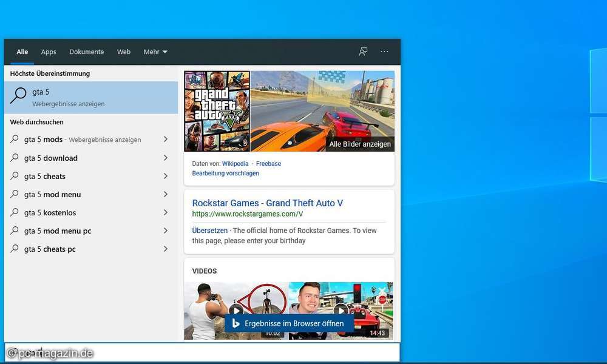
Task: Click the magnifier icon next to 'gta 5 kostenlos'
Action: (15, 212)
